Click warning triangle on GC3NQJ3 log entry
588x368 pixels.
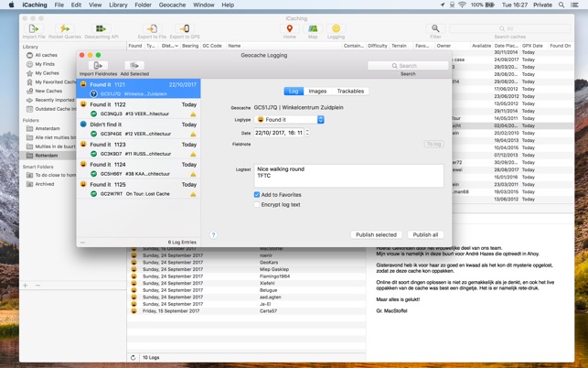click(x=193, y=114)
